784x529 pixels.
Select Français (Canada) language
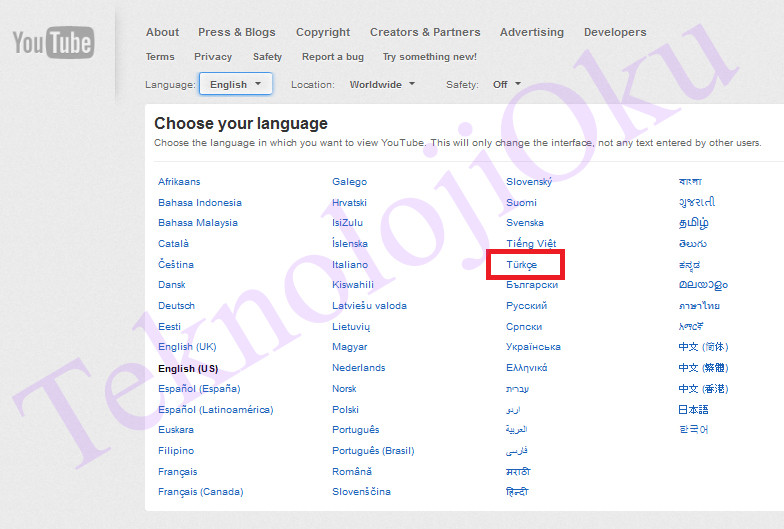(x=200, y=492)
